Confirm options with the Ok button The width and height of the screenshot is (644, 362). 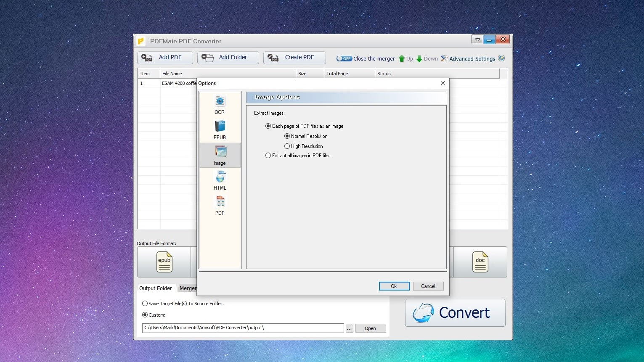[x=394, y=286]
